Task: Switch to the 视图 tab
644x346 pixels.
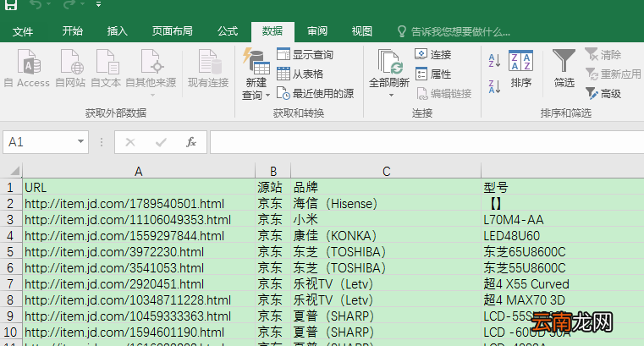Action: pos(362,31)
